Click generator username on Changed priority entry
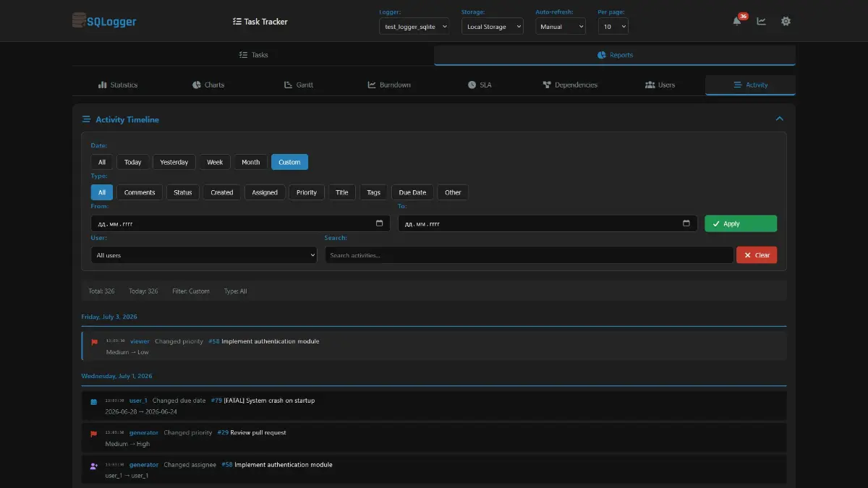Screen dimensions: 868x488 [x=144, y=432]
